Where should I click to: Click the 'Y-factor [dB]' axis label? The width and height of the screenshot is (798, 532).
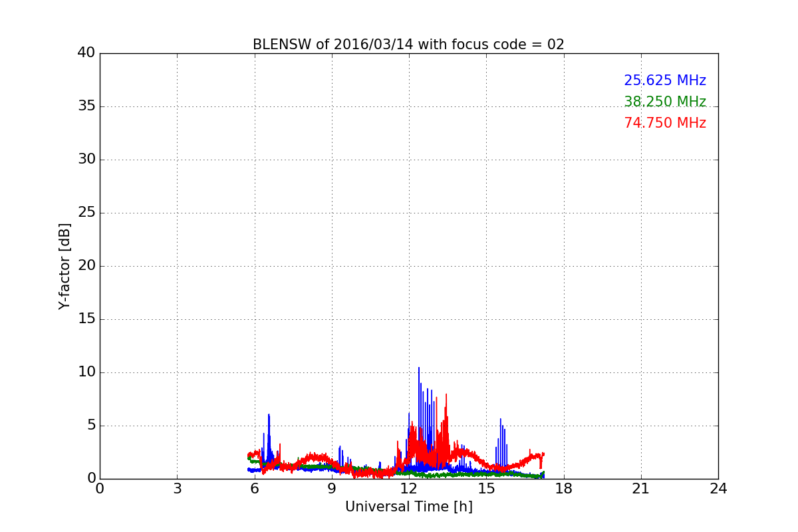tap(65, 266)
